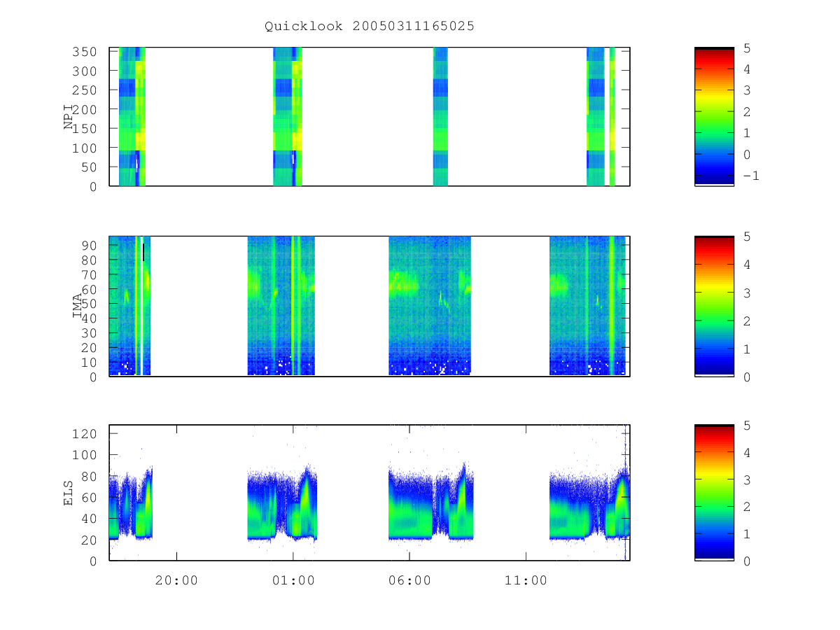
Task: Click the plot title Quicklook 20050311165025
Action: (370, 26)
